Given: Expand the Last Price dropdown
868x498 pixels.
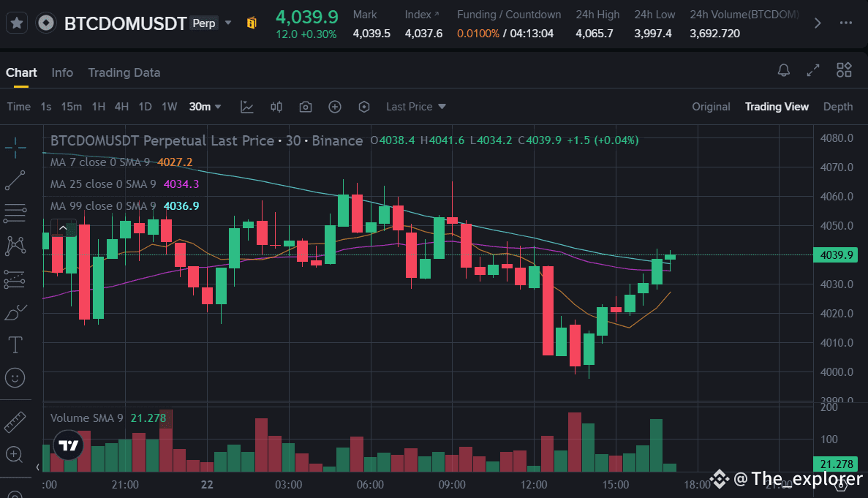Looking at the screenshot, I should click(x=415, y=106).
